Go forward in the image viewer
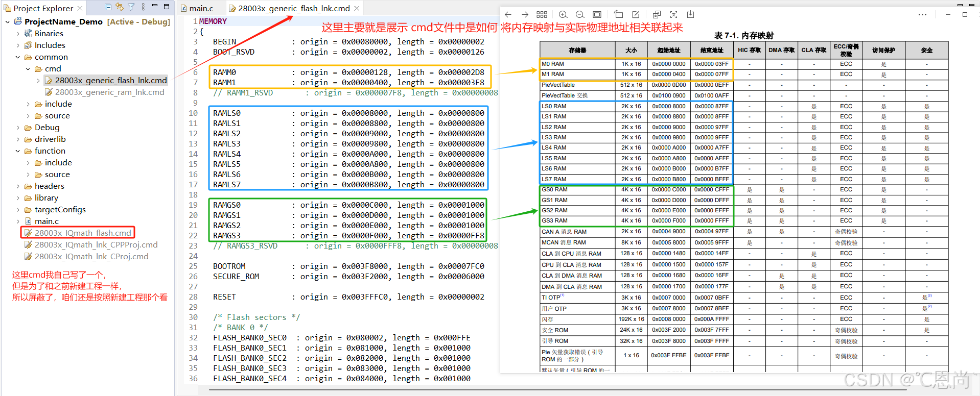 point(525,14)
